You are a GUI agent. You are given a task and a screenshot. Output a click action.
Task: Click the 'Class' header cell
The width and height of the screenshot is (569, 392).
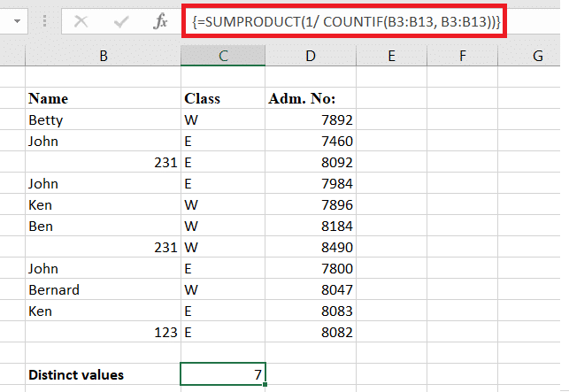[222, 98]
